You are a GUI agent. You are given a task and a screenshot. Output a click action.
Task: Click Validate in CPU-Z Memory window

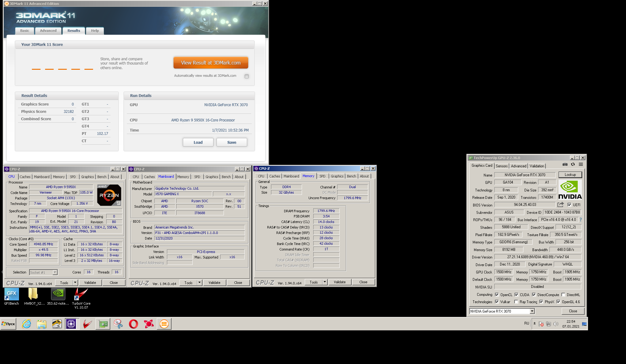pyautogui.click(x=340, y=282)
